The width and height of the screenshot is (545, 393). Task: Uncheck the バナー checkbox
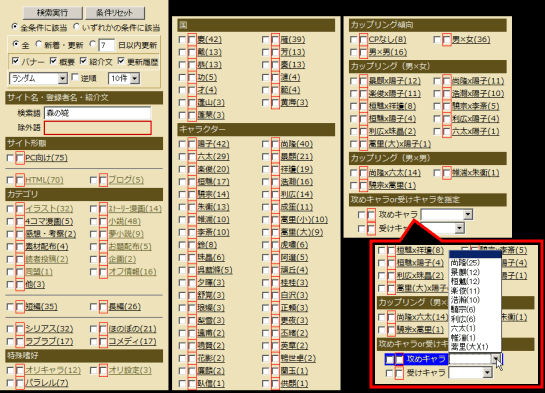coord(15,61)
